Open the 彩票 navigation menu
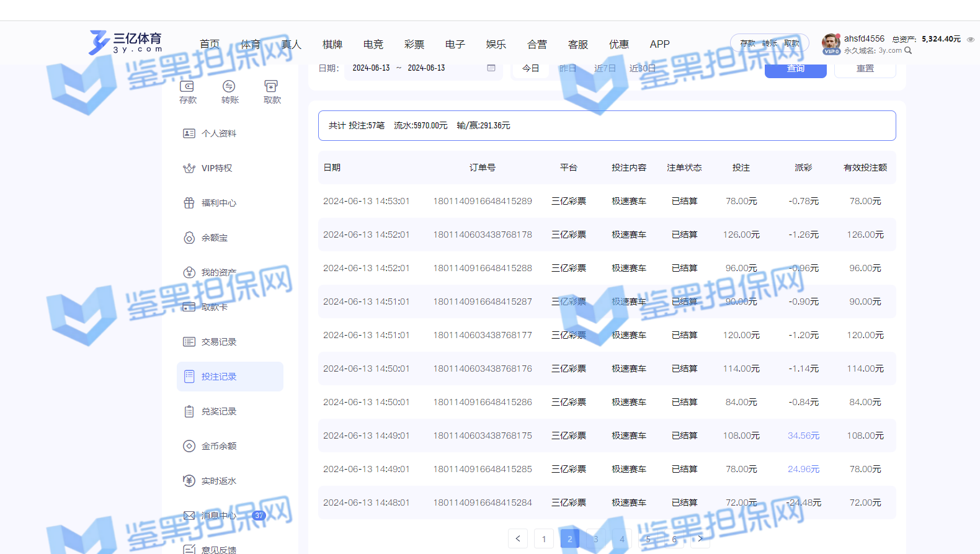The width and height of the screenshot is (980, 554). coord(414,44)
